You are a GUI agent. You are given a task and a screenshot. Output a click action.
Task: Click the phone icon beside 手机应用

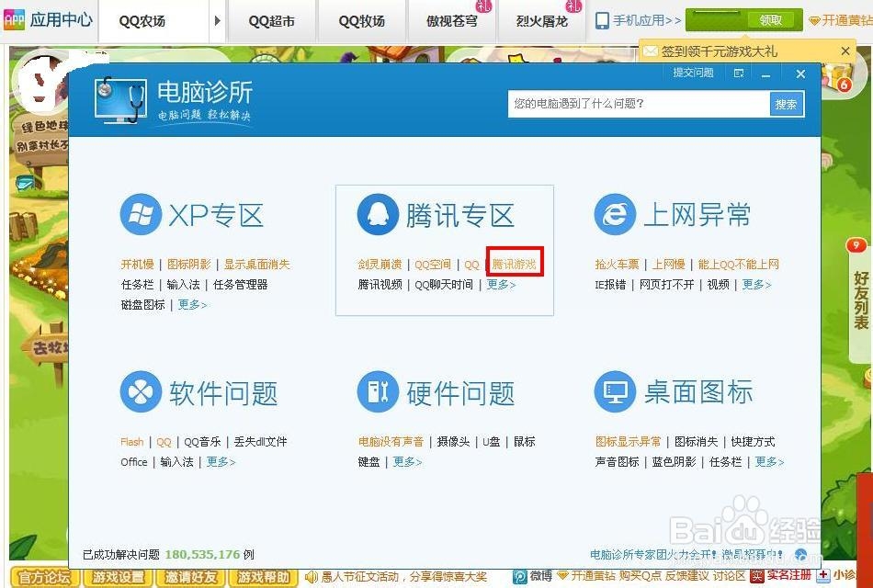pos(602,18)
